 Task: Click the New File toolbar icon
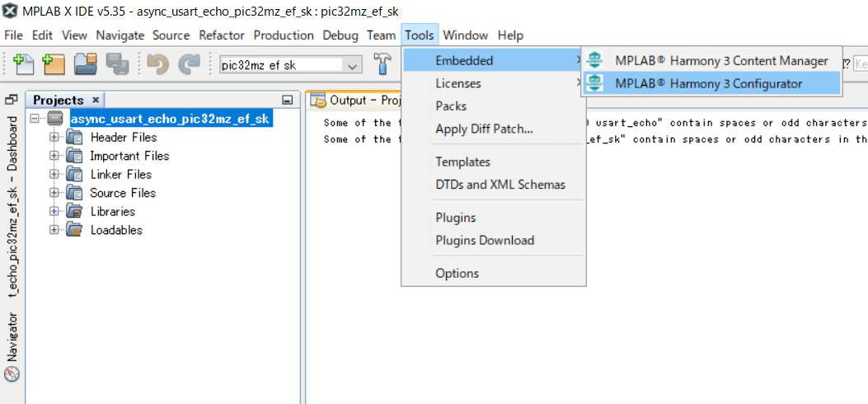[x=23, y=64]
